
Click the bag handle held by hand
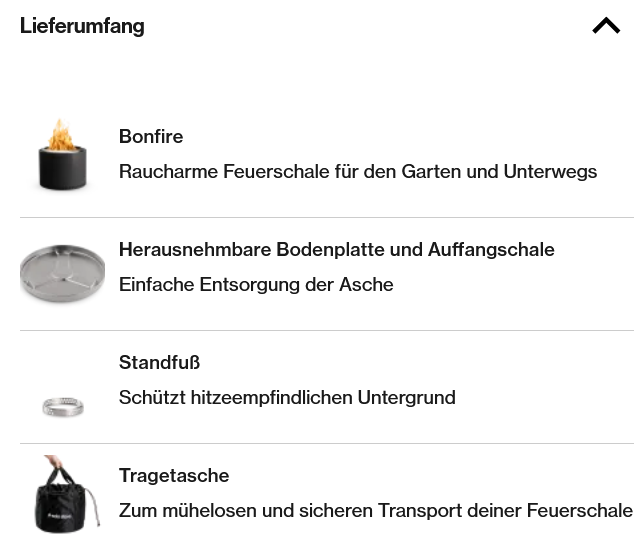pos(59,472)
